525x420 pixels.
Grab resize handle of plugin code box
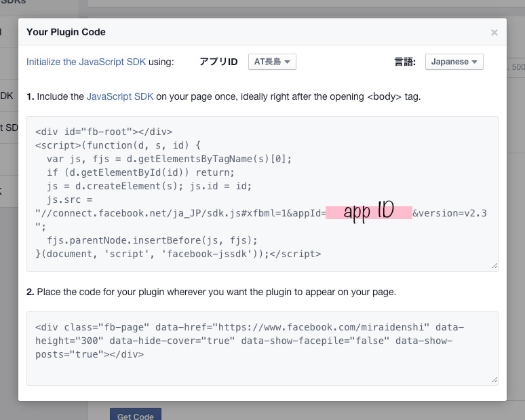pyautogui.click(x=494, y=380)
